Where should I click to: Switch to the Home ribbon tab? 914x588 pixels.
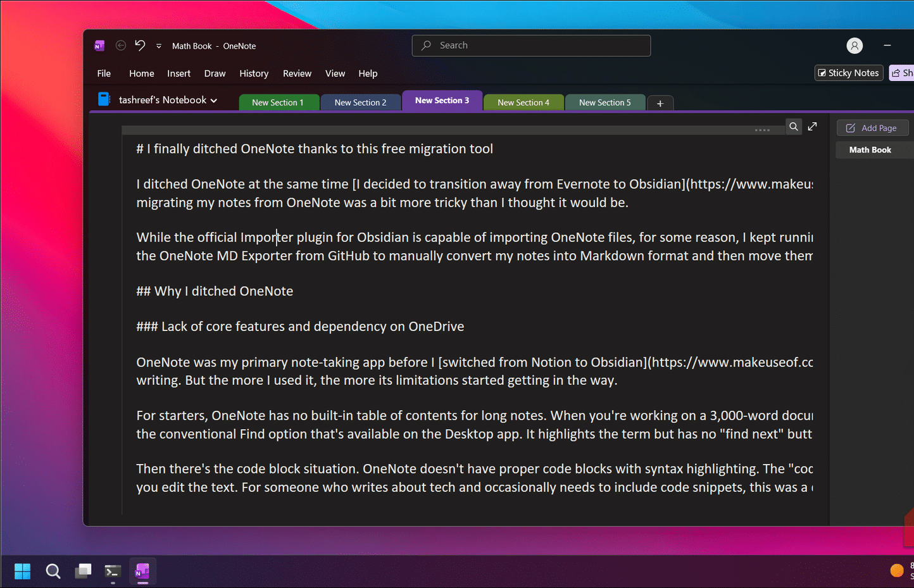click(x=142, y=73)
